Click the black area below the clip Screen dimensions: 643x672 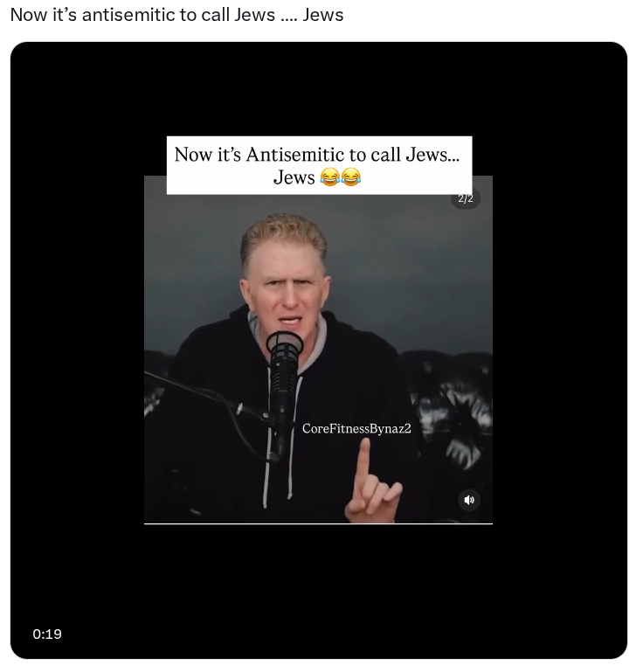pos(318,591)
